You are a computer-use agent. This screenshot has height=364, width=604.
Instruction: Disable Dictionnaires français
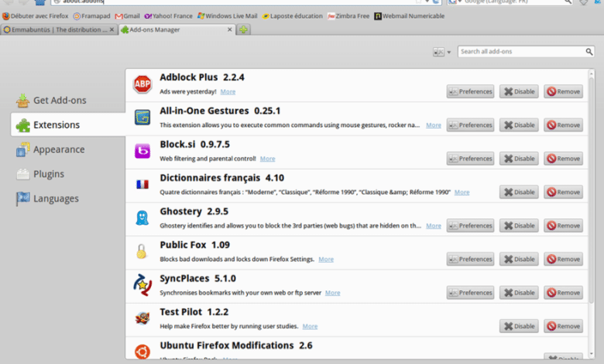tap(519, 192)
